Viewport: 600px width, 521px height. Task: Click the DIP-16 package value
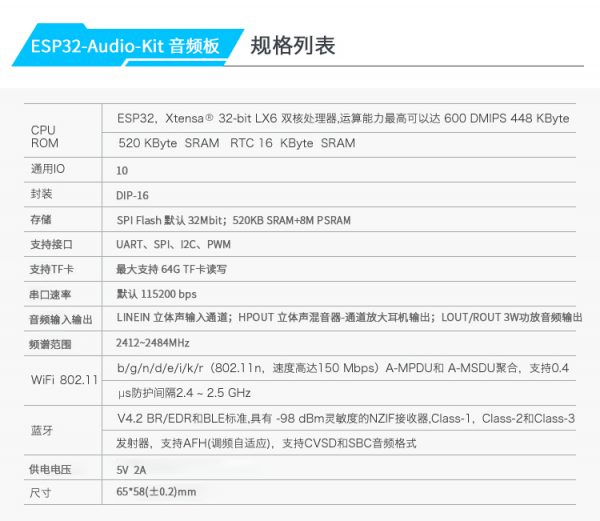pos(135,195)
